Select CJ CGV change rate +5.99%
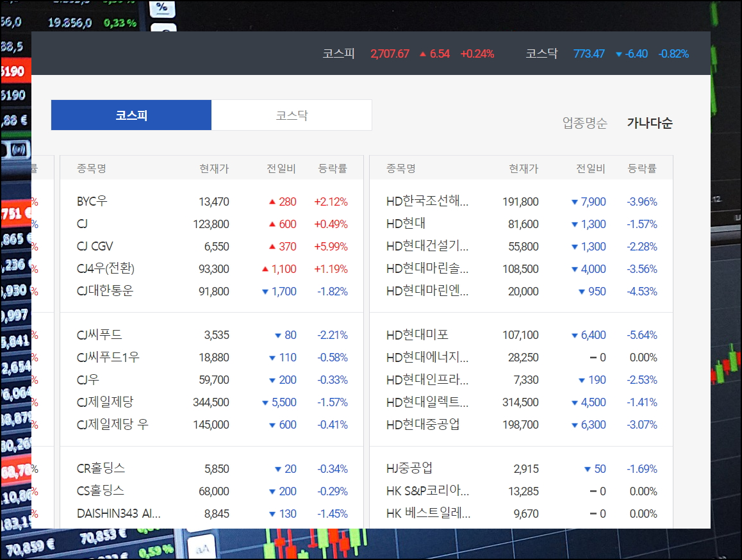Viewport: 742px width, 560px height. (331, 247)
